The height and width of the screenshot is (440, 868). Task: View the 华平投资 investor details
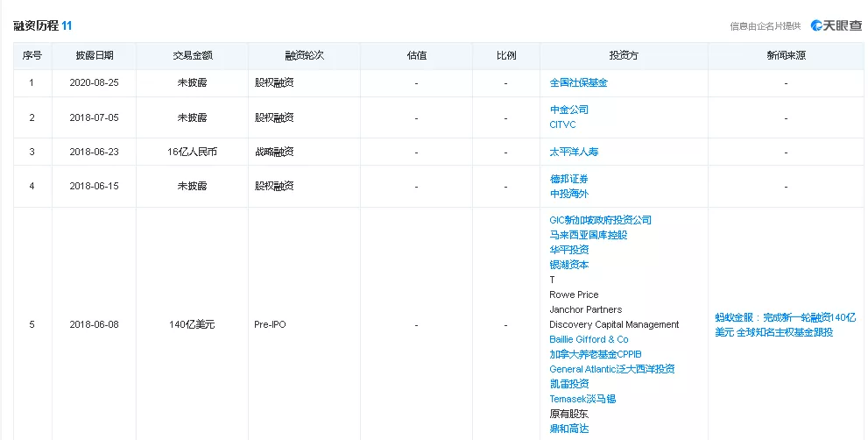[568, 250]
